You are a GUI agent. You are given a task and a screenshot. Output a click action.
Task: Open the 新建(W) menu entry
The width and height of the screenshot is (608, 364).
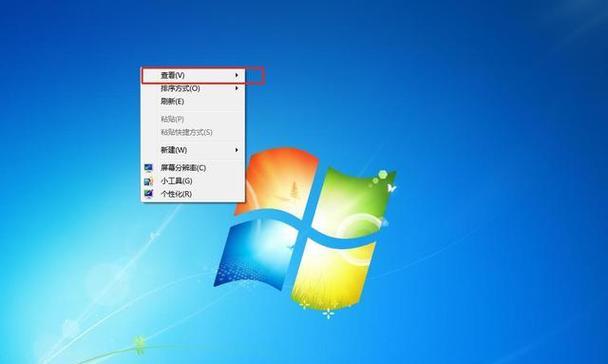point(193,150)
